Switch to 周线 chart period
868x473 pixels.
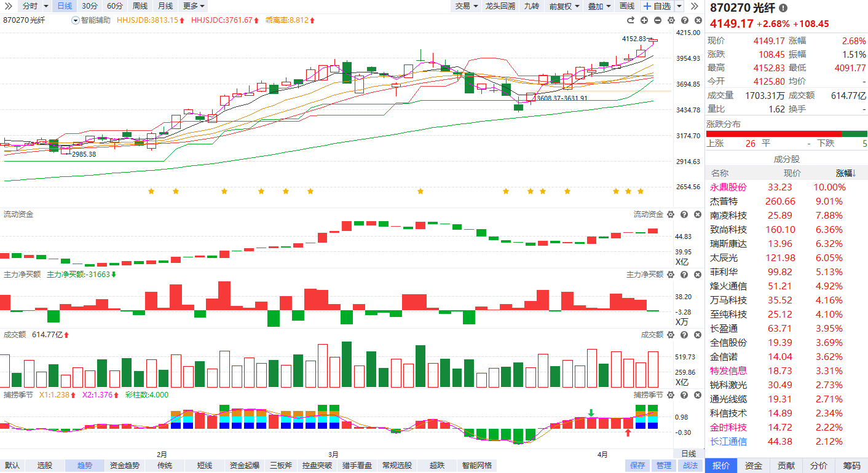pyautogui.click(x=140, y=6)
